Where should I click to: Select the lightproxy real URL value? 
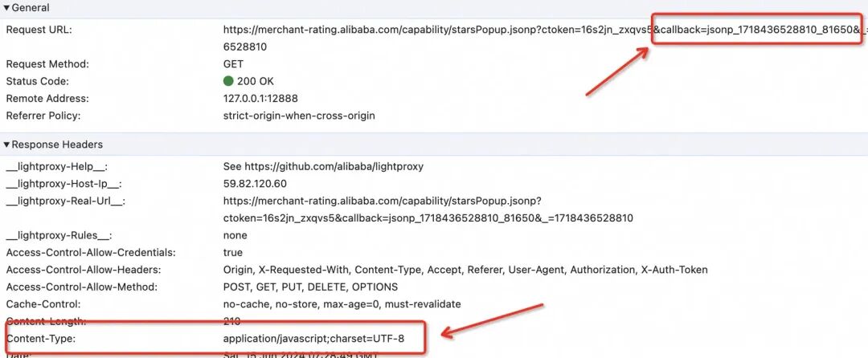pyautogui.click(x=428, y=210)
